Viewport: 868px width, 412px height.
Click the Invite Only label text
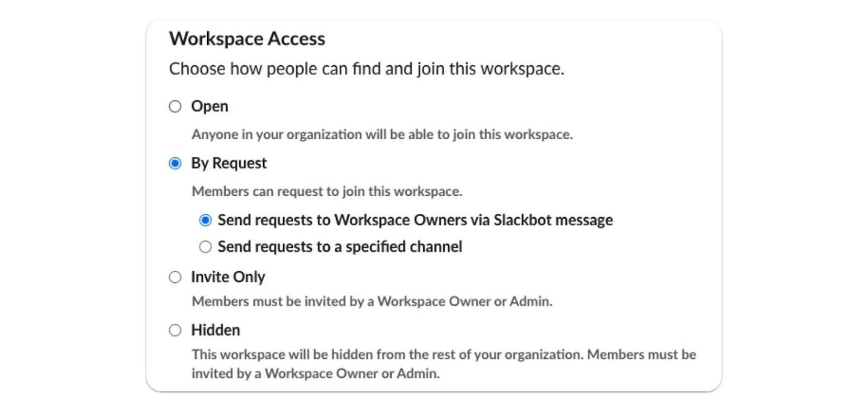tap(228, 277)
